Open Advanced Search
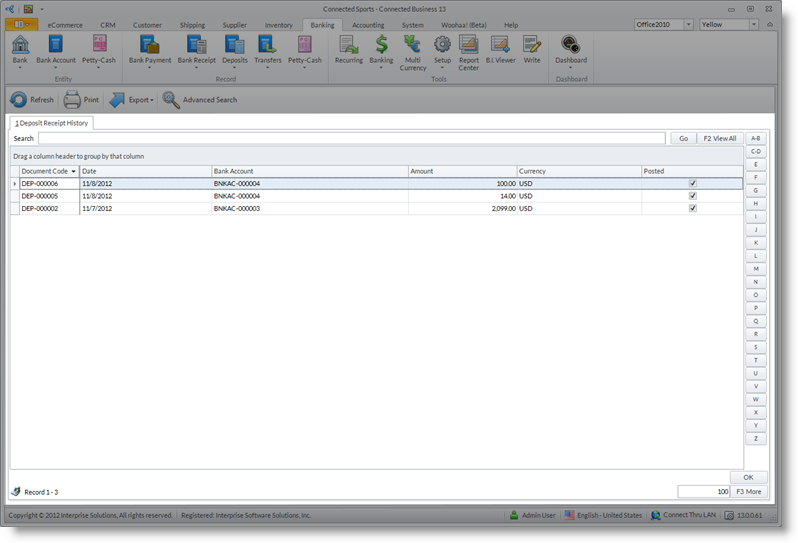The width and height of the screenshot is (798, 543). tap(172, 100)
